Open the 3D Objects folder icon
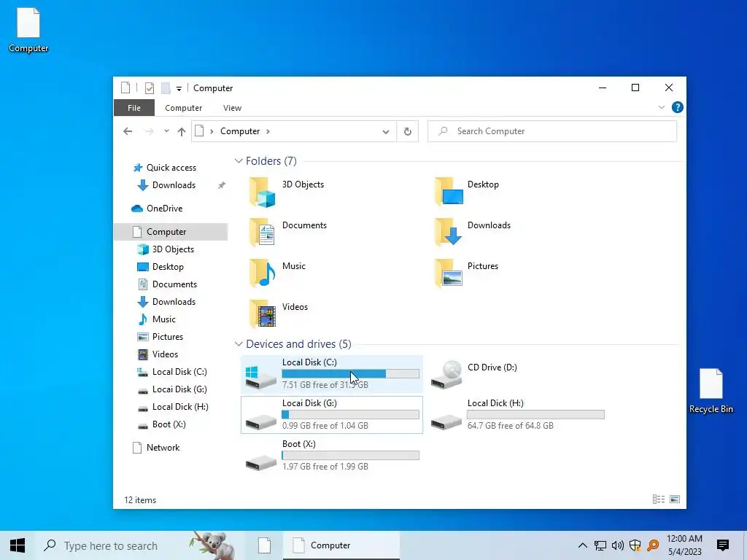747x560 pixels. (263, 192)
